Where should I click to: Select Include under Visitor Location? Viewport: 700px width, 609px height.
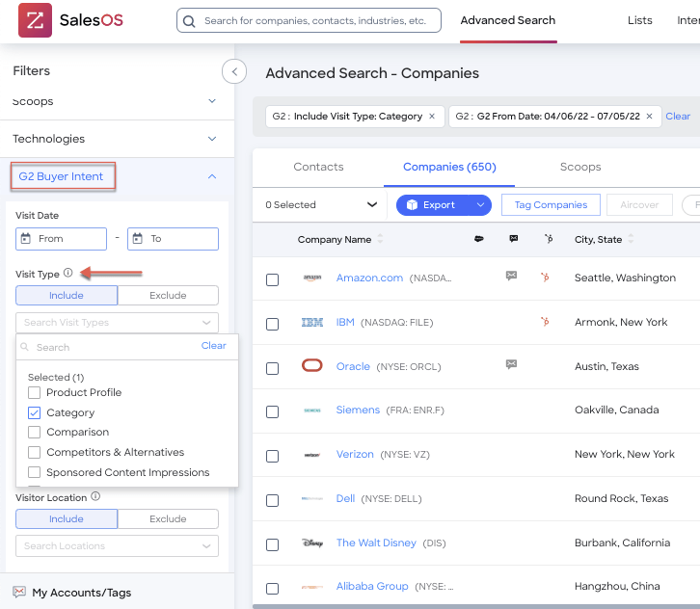point(67,518)
